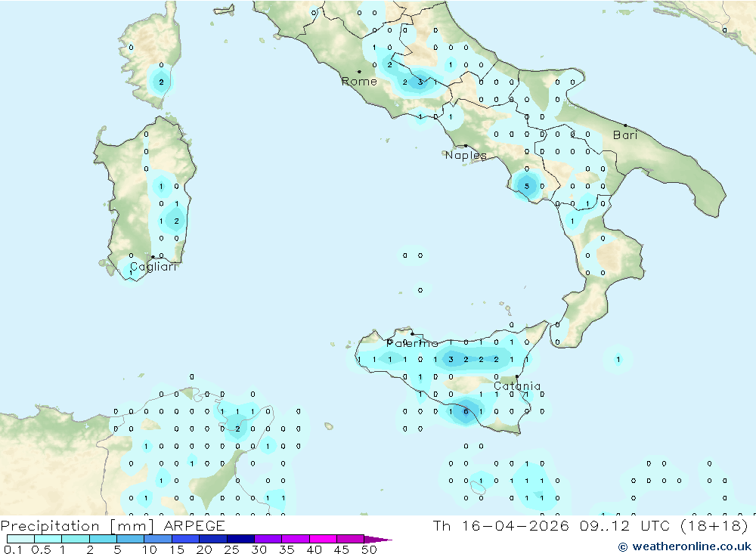756x554 pixels.
Task: Click the 3 mm value east of Rome
Action: point(420,82)
